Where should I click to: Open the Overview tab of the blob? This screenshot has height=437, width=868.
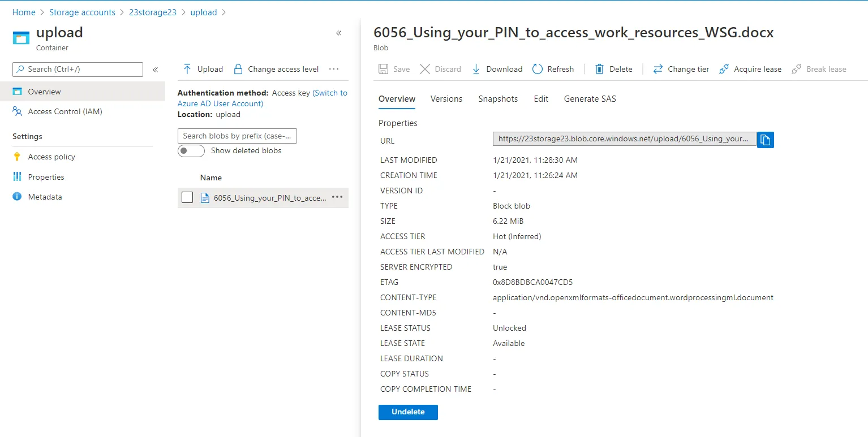(x=397, y=99)
